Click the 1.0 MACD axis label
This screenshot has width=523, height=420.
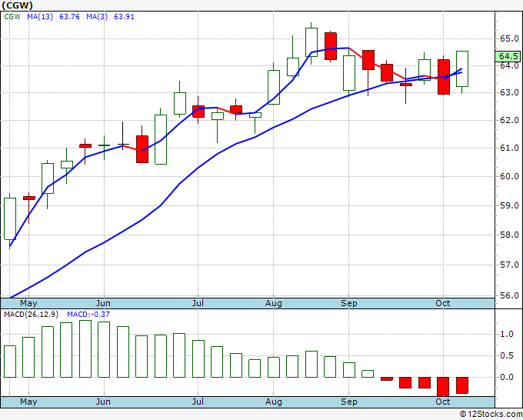(507, 334)
